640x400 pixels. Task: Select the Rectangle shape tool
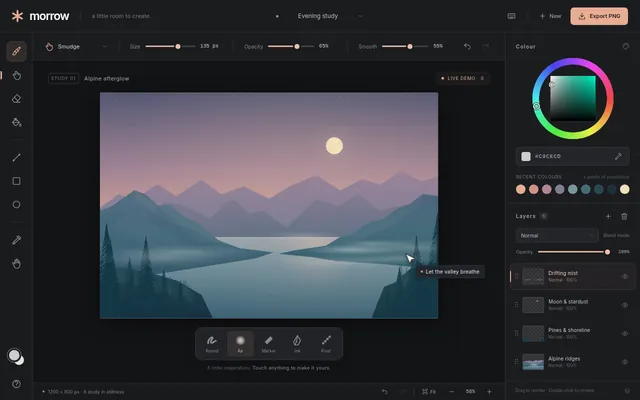tap(16, 181)
